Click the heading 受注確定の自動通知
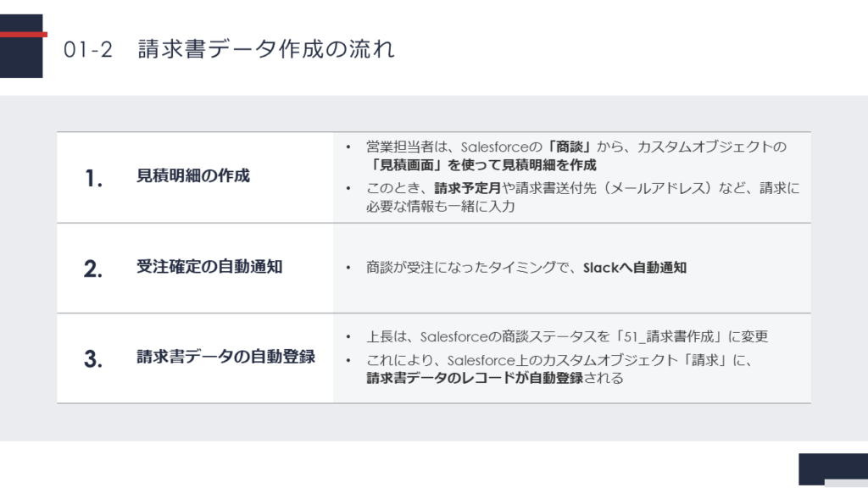Image resolution: width=868 pixels, height=488 pixels. 209,267
